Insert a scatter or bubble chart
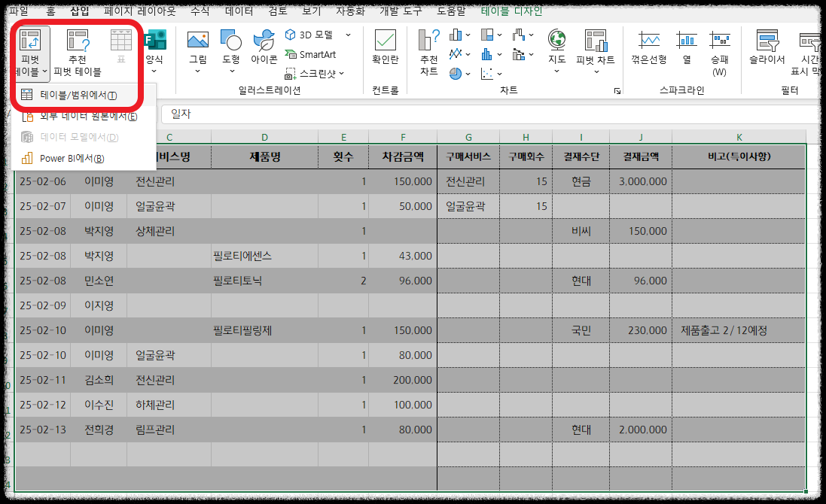Screen dimensions: 826x504 (x=487, y=74)
